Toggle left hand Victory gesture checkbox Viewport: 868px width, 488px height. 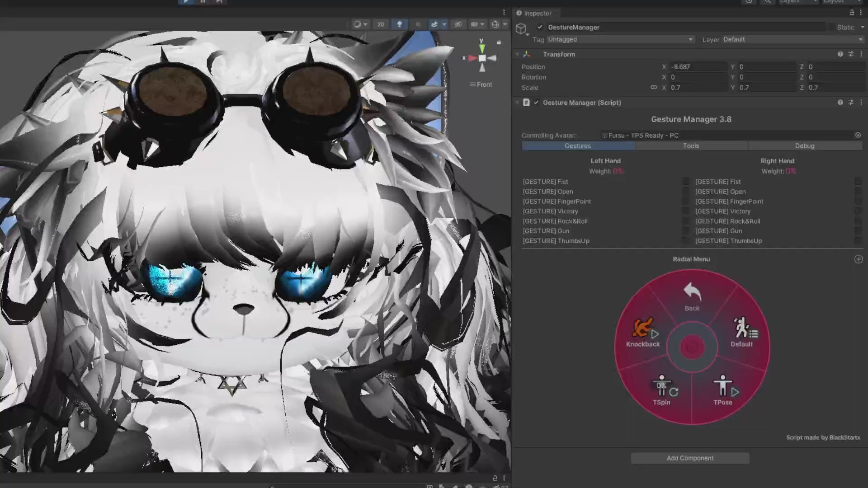(686, 211)
